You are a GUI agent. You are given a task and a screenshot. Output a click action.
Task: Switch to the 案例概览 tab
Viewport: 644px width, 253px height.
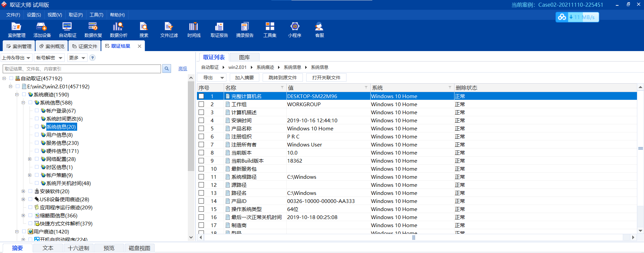(x=52, y=46)
